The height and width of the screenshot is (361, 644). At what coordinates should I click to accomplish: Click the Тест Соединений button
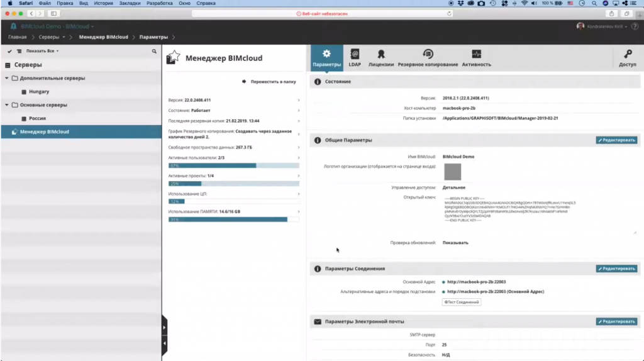[x=461, y=303]
